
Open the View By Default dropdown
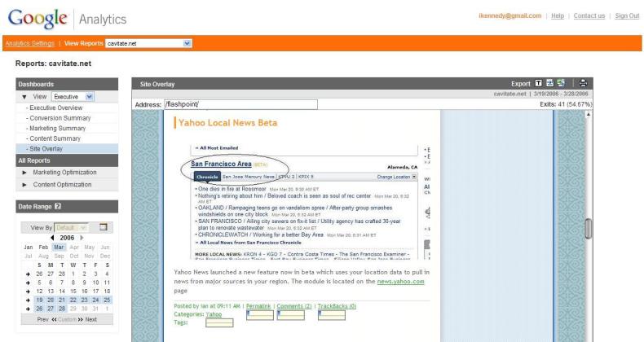(x=71, y=227)
